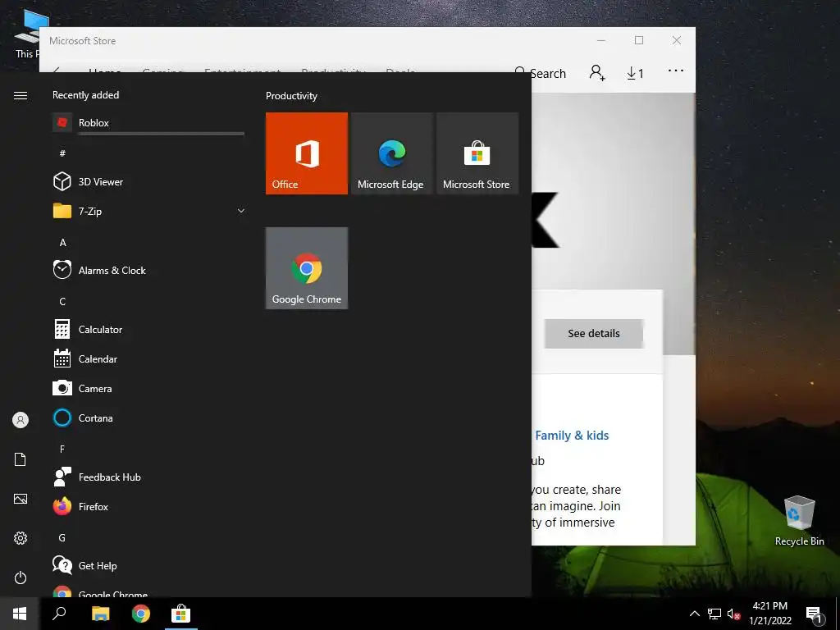Open downloads indicator in Microsoft Store
840x630 pixels.
pyautogui.click(x=636, y=73)
